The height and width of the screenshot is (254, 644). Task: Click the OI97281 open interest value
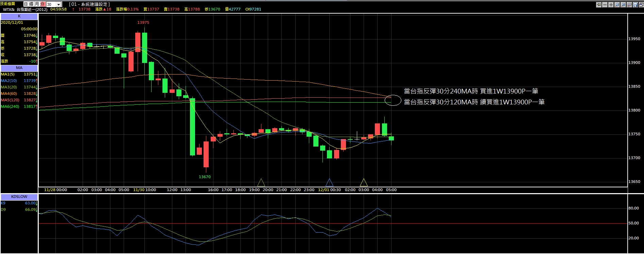point(253,9)
